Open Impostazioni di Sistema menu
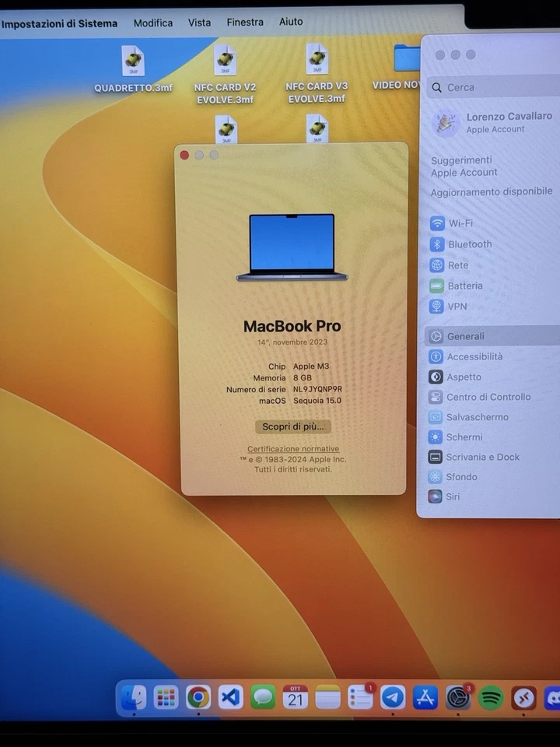 (59, 23)
